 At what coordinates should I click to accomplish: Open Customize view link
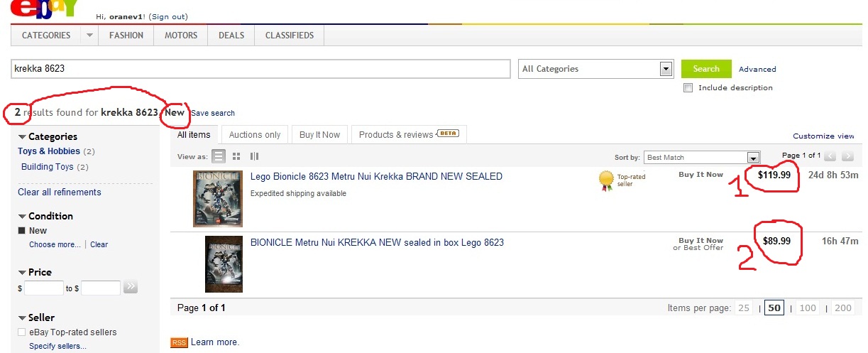click(x=823, y=136)
